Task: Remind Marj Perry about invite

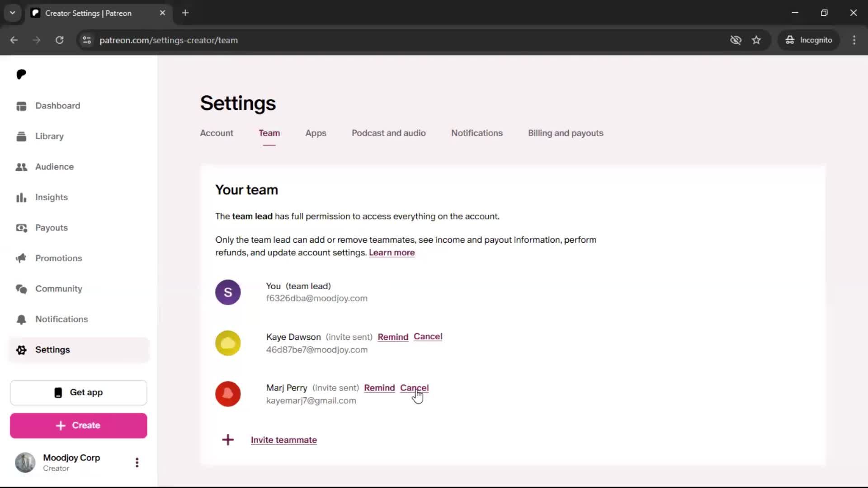Action: [x=379, y=388]
